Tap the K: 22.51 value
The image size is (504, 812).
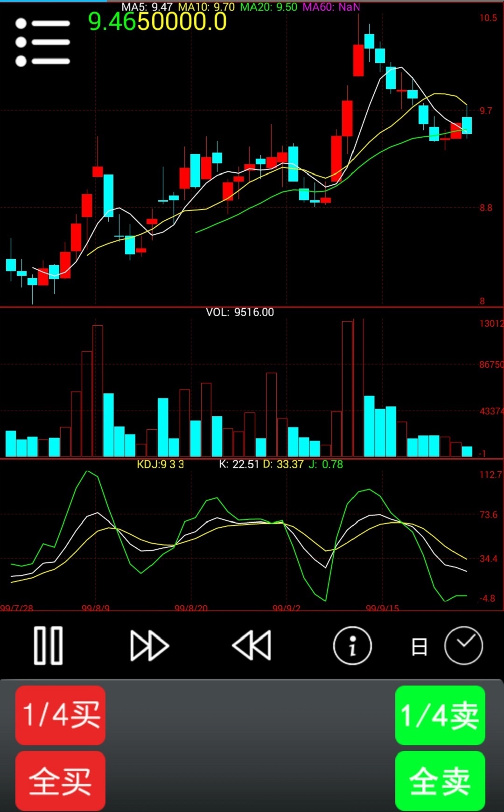coord(238,464)
